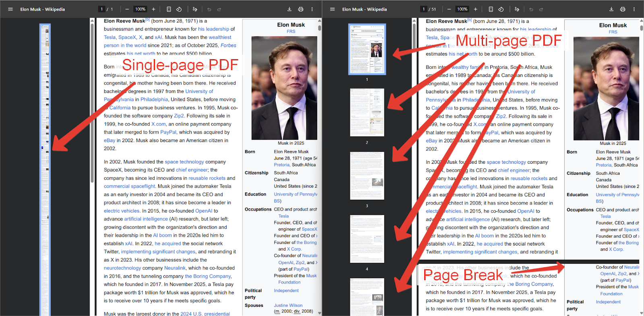This screenshot has height=316, width=644.
Task: Click page number field in right viewer
Action: [423, 9]
